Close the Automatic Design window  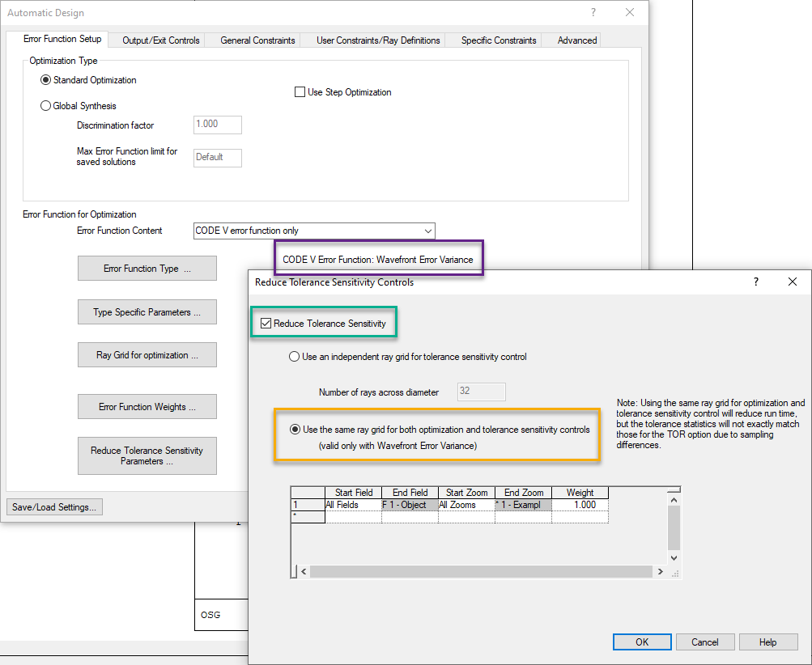pos(630,12)
